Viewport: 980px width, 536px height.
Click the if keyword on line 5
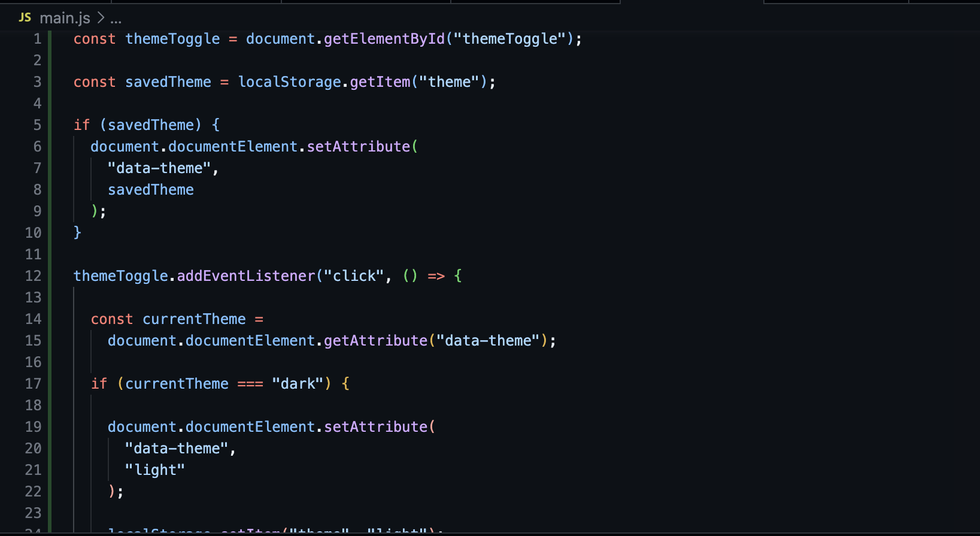pyautogui.click(x=82, y=125)
